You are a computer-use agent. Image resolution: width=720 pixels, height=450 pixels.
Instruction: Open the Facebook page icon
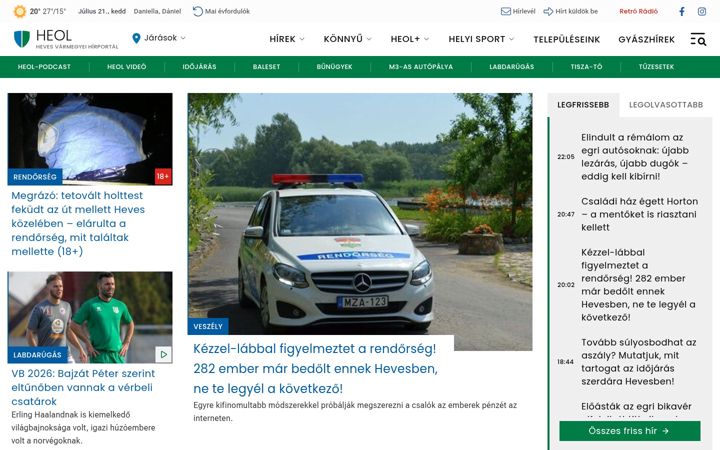[682, 11]
